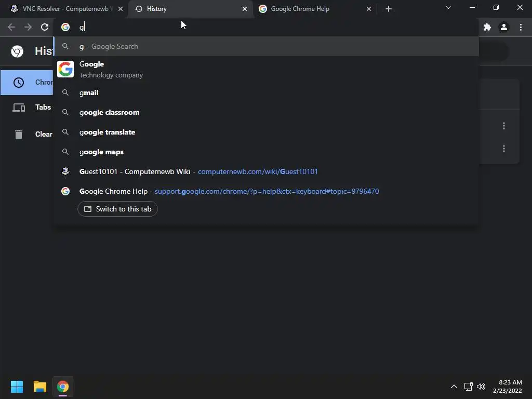Select the google translate suggestion
532x399 pixels.
(267, 132)
